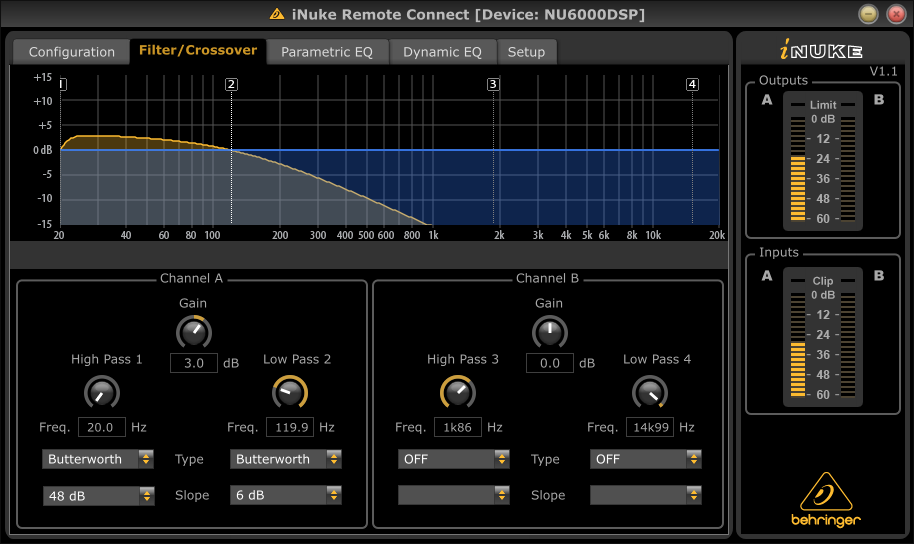This screenshot has width=914, height=544.
Task: Click the Low Pass 4 label
Action: click(x=657, y=359)
